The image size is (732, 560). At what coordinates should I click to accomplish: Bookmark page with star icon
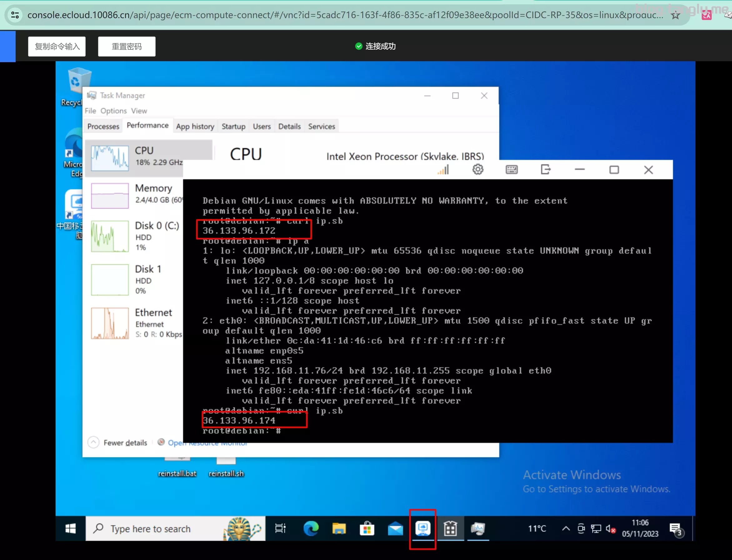click(x=675, y=15)
